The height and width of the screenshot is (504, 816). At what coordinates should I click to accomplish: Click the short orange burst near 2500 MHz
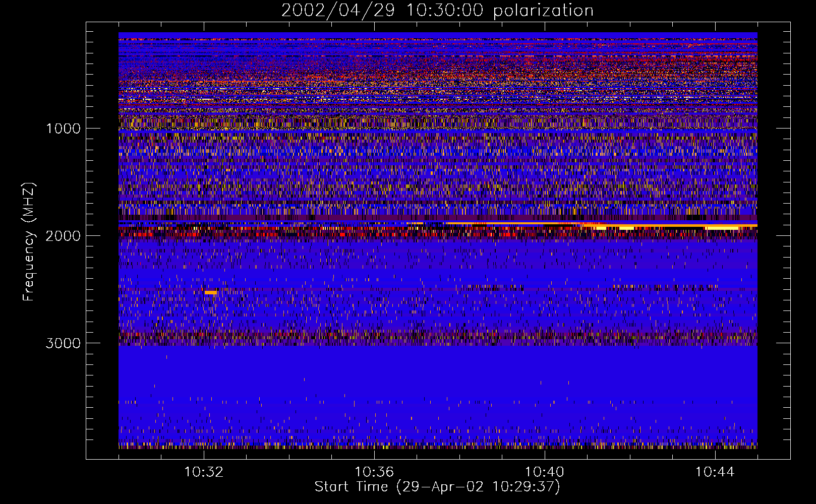211,292
